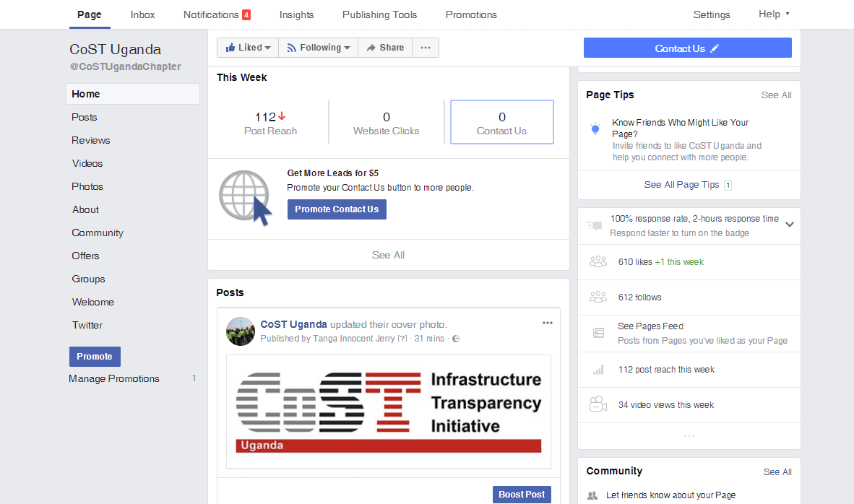The width and height of the screenshot is (854, 504).
Task: Select the Contact Us stat box
Action: click(x=501, y=122)
